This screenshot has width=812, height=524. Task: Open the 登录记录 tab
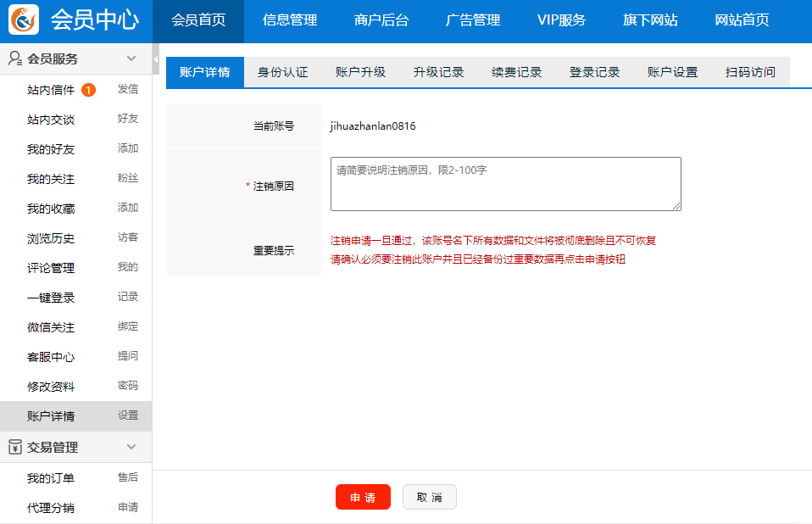coord(595,72)
